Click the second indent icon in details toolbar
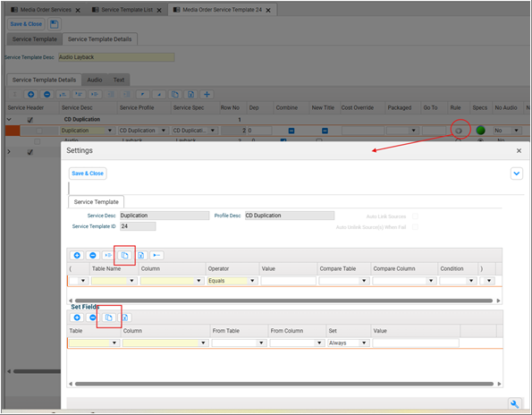This screenshot has width=532, height=415. click(79, 94)
